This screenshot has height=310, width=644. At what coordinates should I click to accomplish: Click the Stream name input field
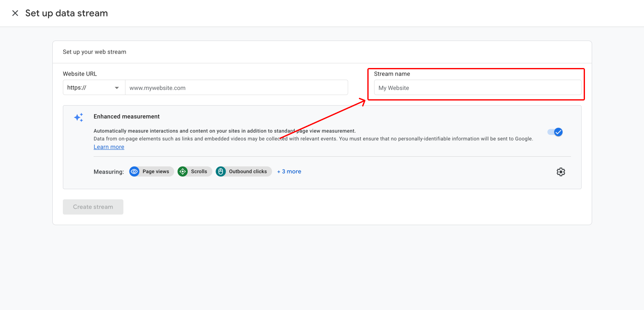(477, 88)
